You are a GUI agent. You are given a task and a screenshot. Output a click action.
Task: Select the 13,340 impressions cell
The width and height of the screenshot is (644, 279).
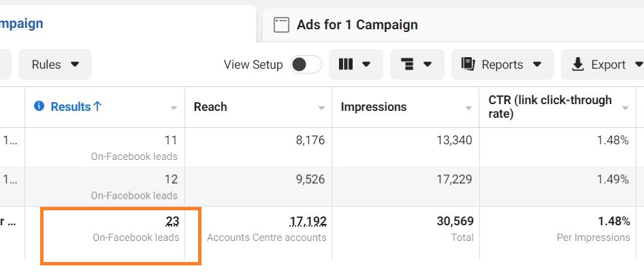(454, 140)
